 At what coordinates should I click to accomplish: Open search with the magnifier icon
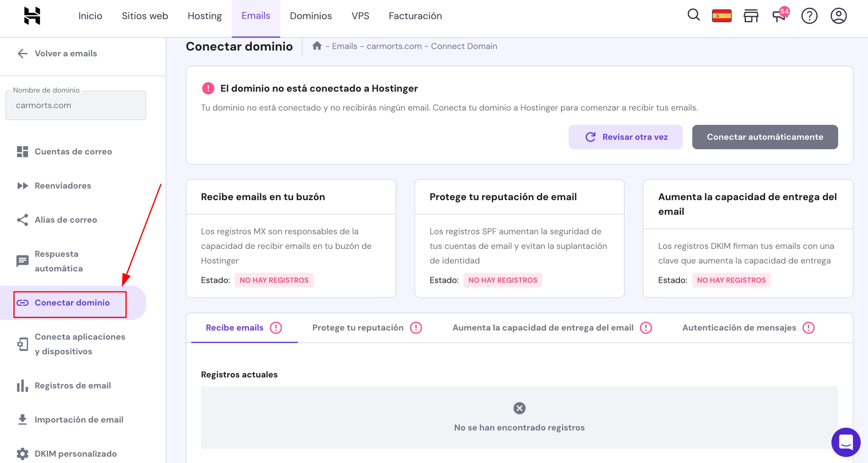coord(693,15)
